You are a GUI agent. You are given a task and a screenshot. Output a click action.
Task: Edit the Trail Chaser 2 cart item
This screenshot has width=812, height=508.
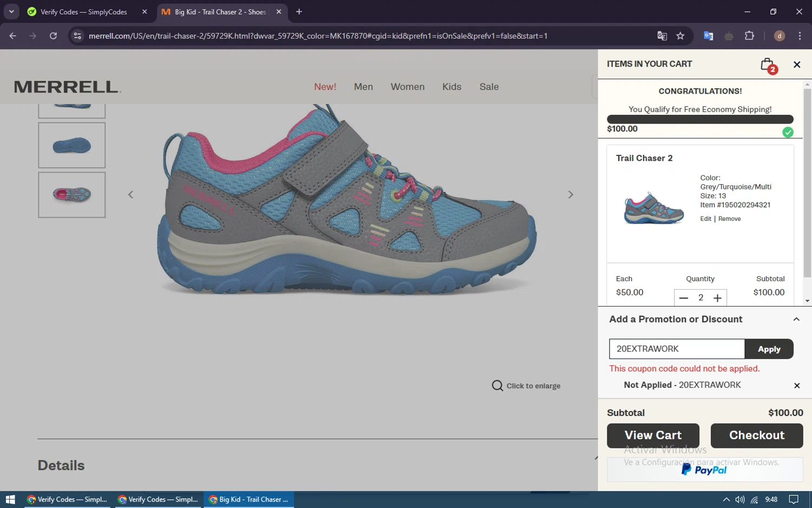(705, 219)
